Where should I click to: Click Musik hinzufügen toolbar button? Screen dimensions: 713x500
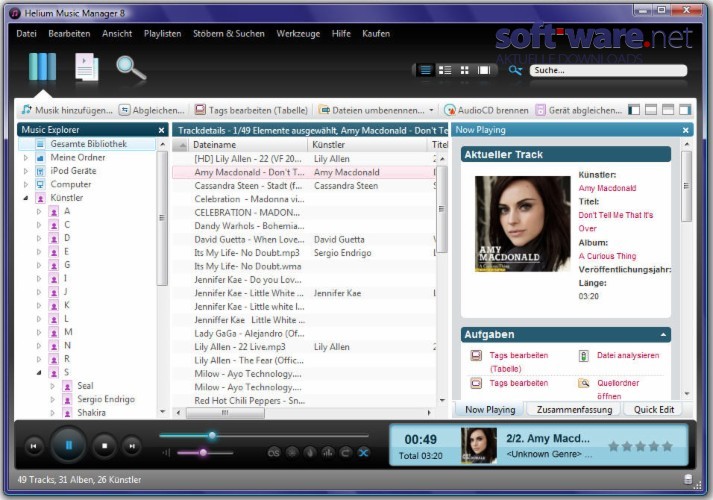click(x=67, y=110)
